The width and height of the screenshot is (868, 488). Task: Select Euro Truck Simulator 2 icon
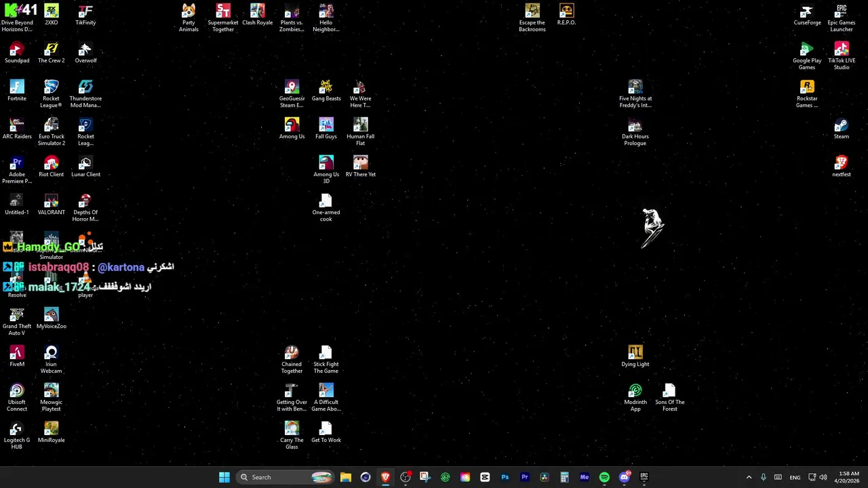pyautogui.click(x=51, y=131)
